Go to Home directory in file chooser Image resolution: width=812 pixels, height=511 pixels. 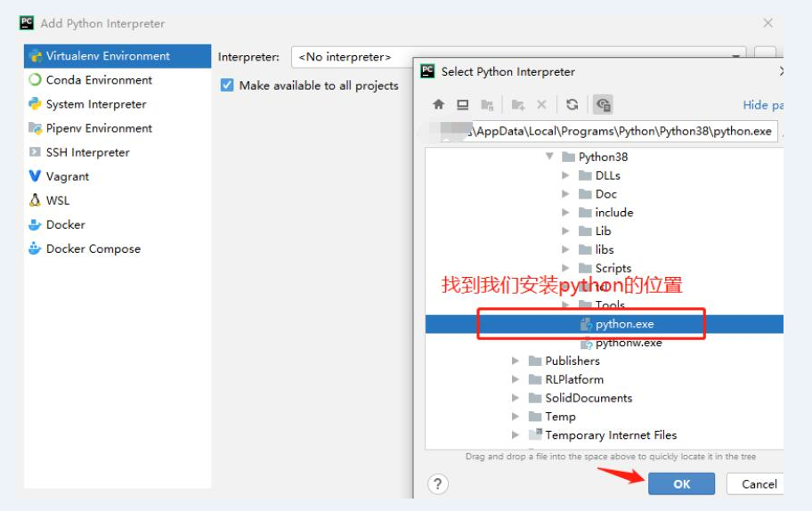[x=439, y=104]
